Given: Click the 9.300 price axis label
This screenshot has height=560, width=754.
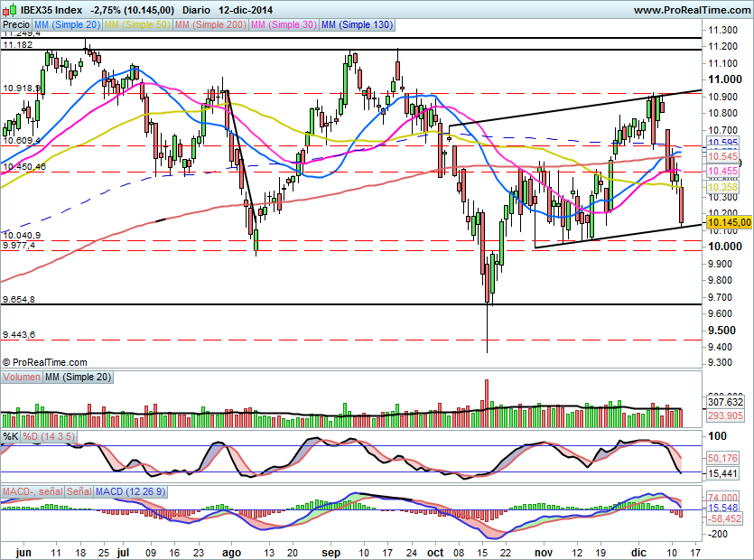Looking at the screenshot, I should tap(720, 363).
